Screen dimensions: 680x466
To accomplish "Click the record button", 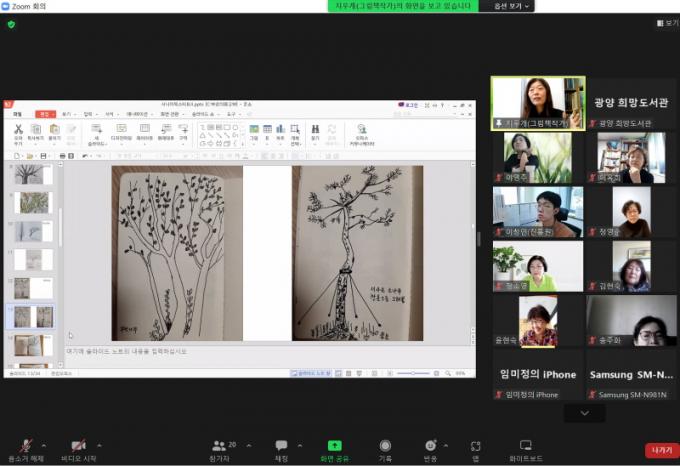I will point(385,446).
